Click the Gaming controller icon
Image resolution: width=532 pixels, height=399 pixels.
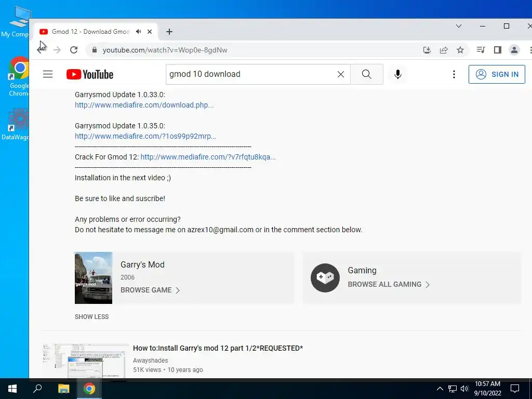325,278
